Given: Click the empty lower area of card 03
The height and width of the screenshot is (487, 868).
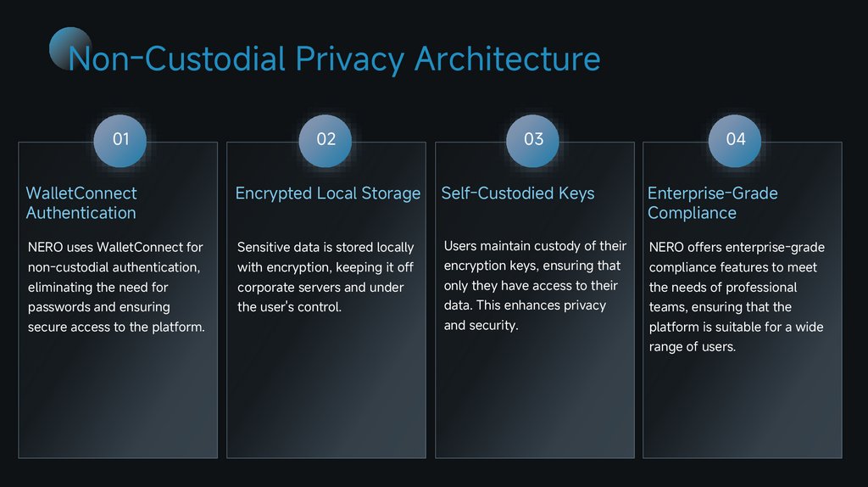Looking at the screenshot, I should point(534,399).
